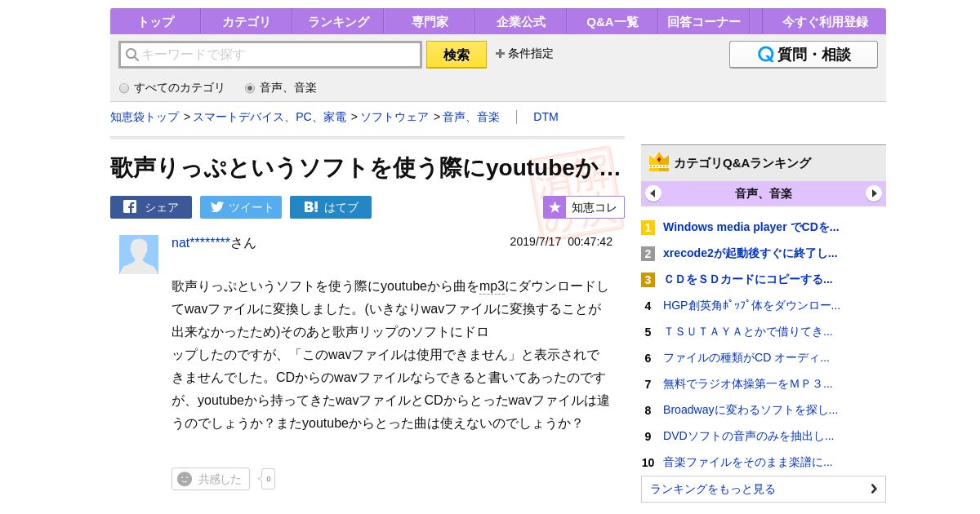Image resolution: width=980 pixels, height=514 pixels.
Task: Click the question title heading
Action: 366,167
